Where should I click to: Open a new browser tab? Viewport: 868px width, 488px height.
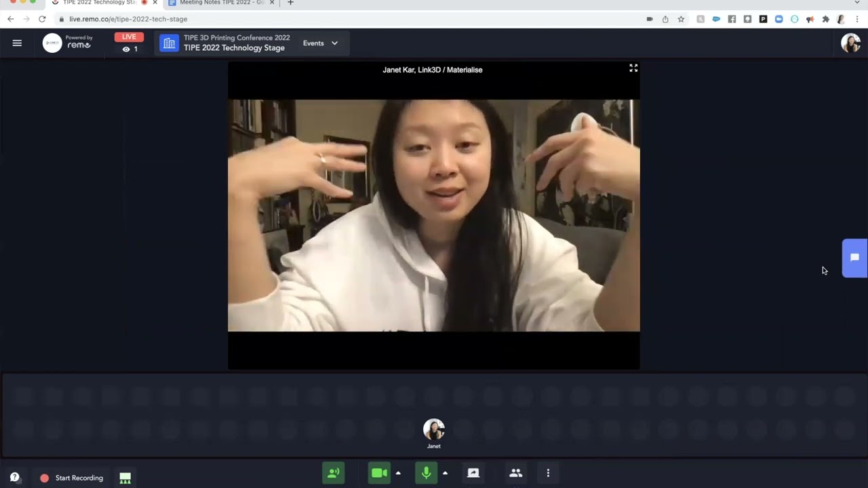pyautogui.click(x=290, y=3)
